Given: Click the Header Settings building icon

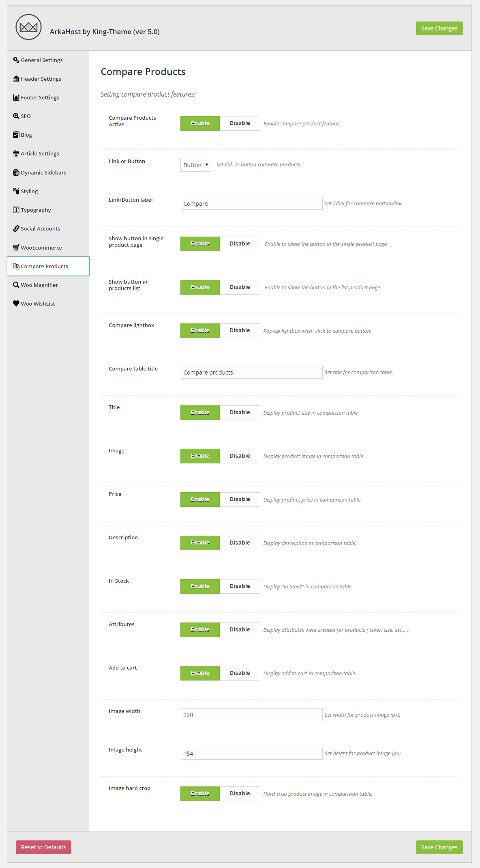Looking at the screenshot, I should pyautogui.click(x=16, y=79).
